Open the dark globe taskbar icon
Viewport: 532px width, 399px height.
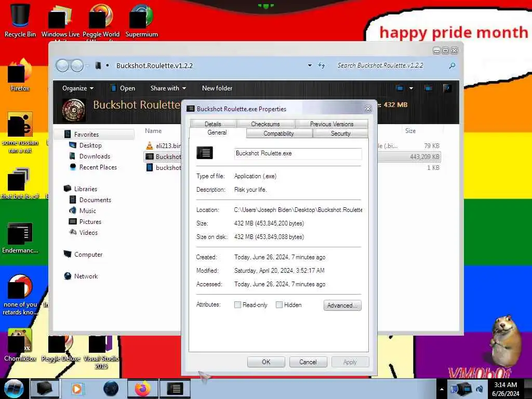[111, 389]
